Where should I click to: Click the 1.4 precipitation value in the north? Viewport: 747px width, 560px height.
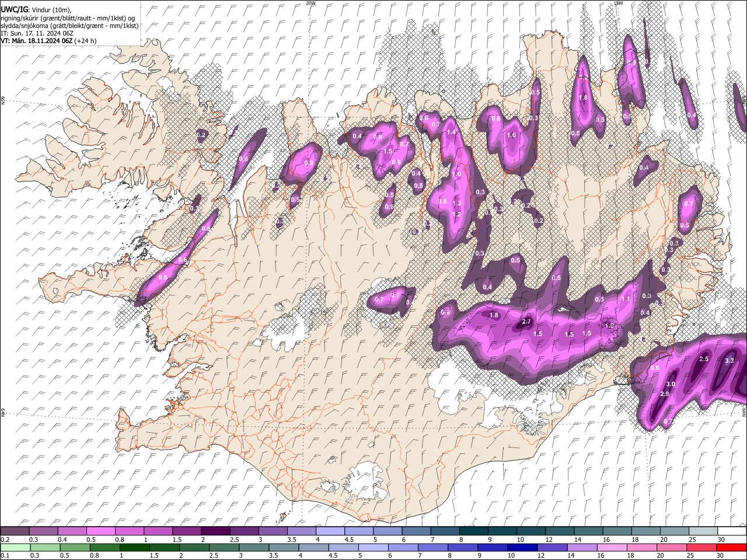pyautogui.click(x=451, y=133)
